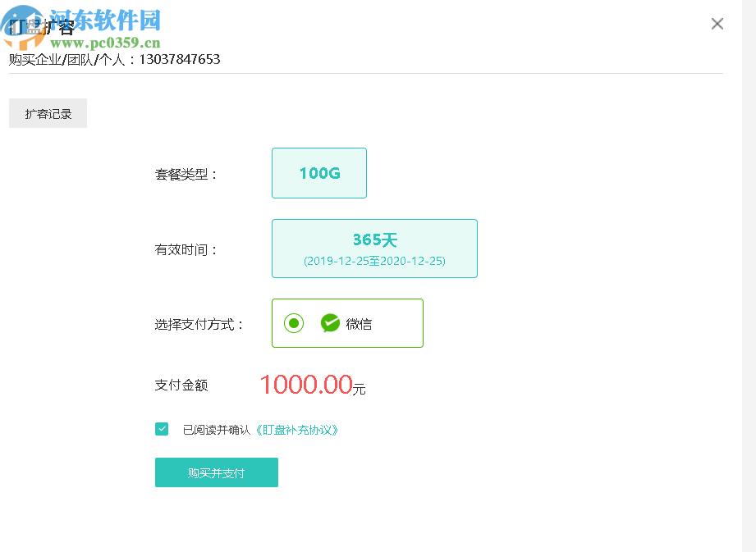Toggle the agreement confirmation checkbox
Screen dimensions: 756x552
(161, 428)
